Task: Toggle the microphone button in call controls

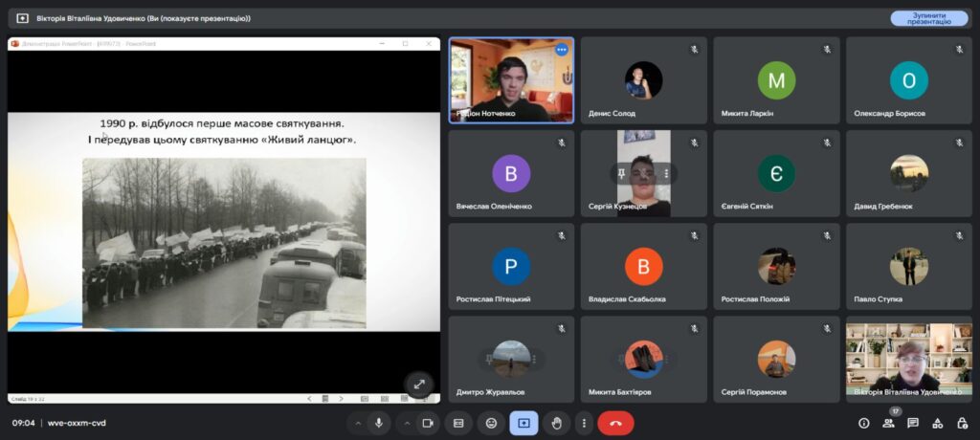Action: (380, 423)
